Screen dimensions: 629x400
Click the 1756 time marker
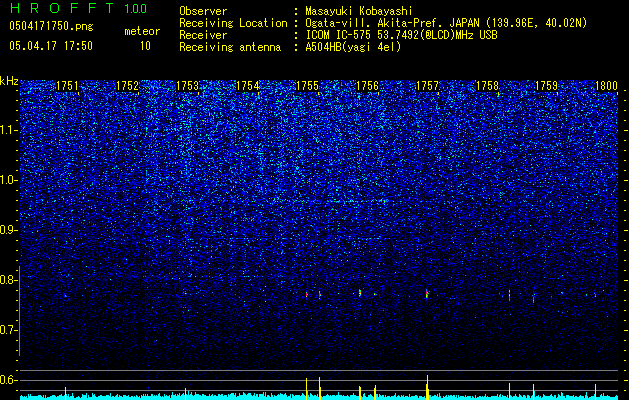coord(367,86)
